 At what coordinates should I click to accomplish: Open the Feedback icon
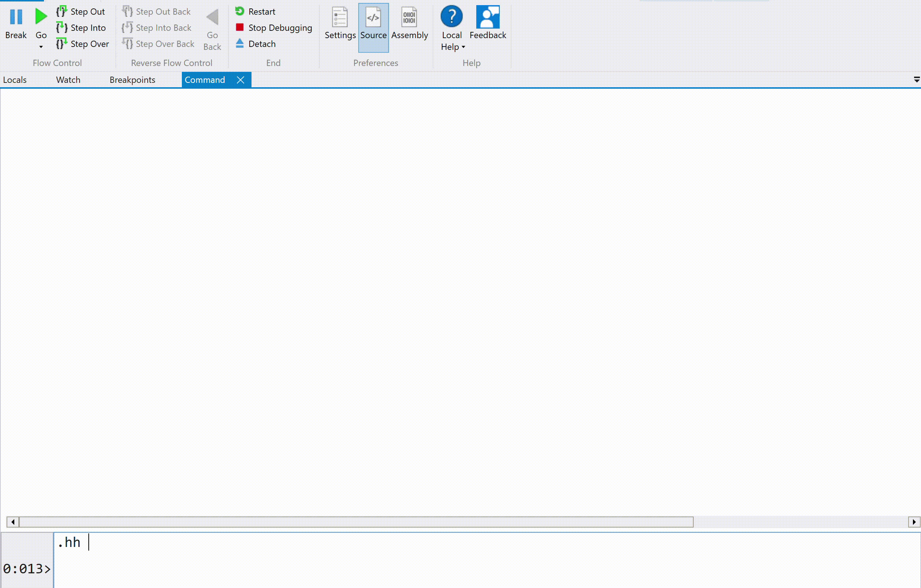point(488,17)
